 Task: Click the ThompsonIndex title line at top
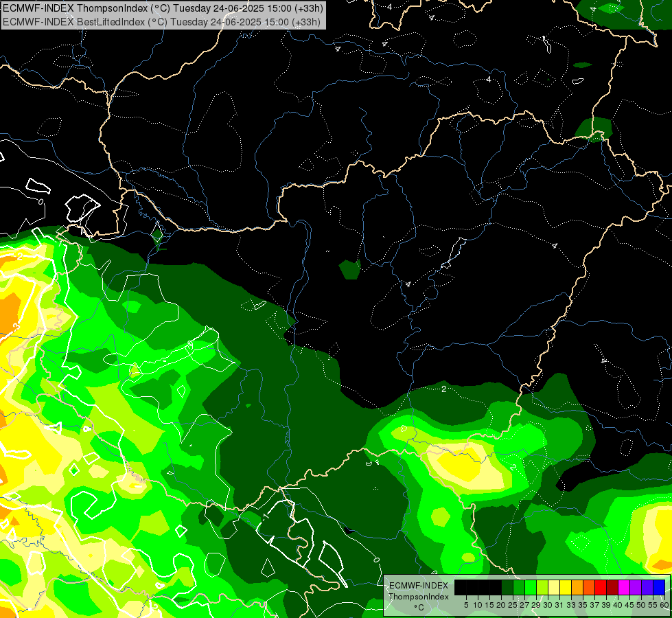(163, 8)
